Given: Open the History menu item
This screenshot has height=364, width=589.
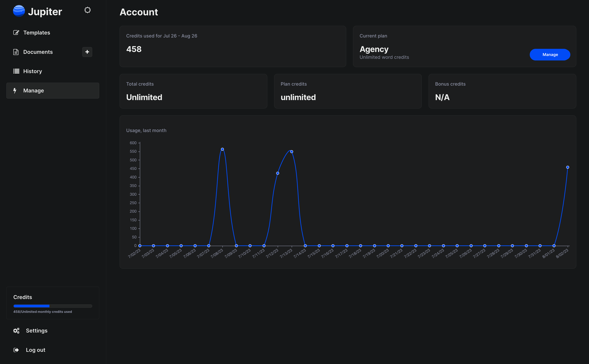Looking at the screenshot, I should (33, 71).
